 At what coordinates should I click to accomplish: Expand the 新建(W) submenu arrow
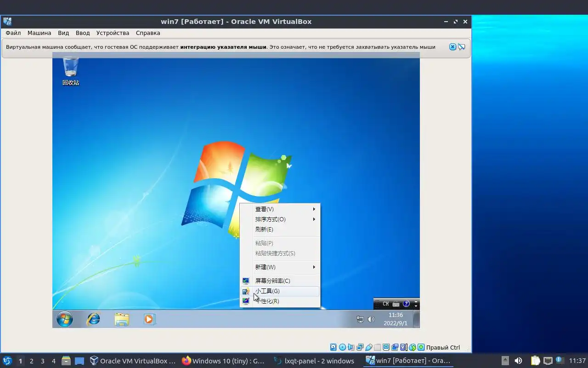click(314, 267)
